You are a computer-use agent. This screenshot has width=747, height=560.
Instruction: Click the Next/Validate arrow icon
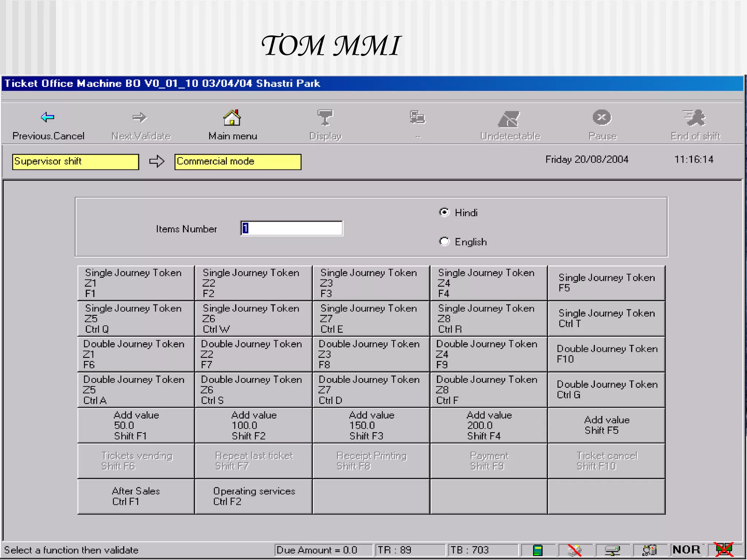[x=140, y=117]
